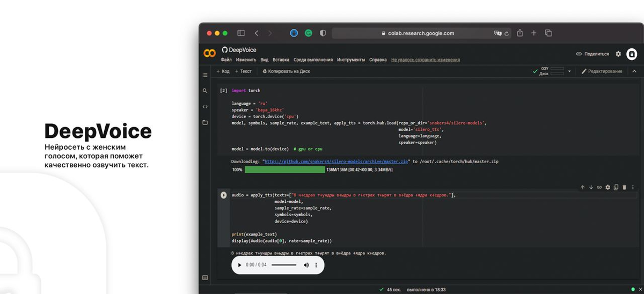Click inside the 'import torch' code line

tap(246, 91)
